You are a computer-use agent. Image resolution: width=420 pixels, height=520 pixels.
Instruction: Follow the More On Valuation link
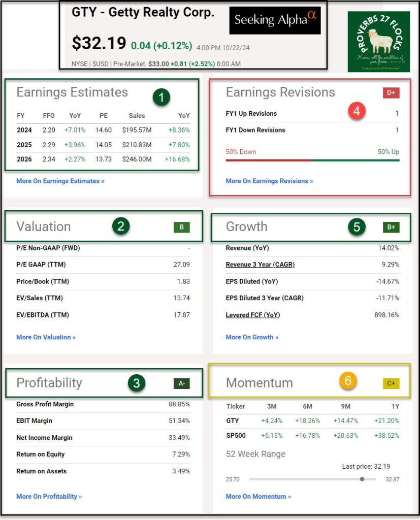coord(46,337)
